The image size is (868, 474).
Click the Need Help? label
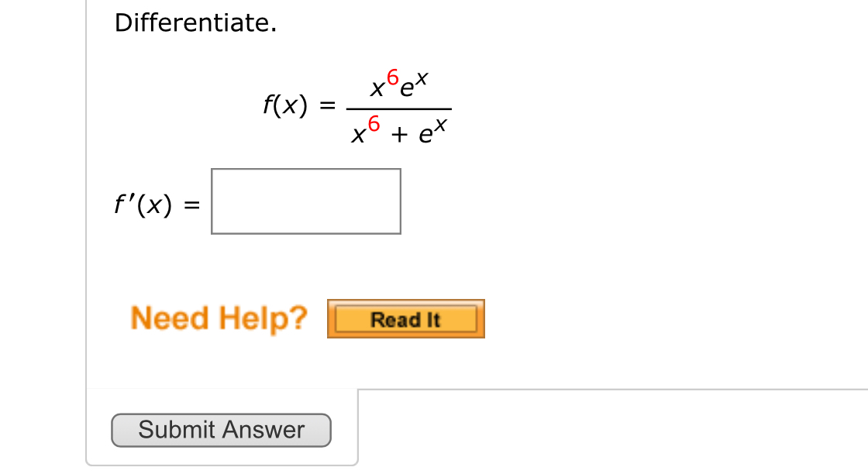pyautogui.click(x=219, y=318)
